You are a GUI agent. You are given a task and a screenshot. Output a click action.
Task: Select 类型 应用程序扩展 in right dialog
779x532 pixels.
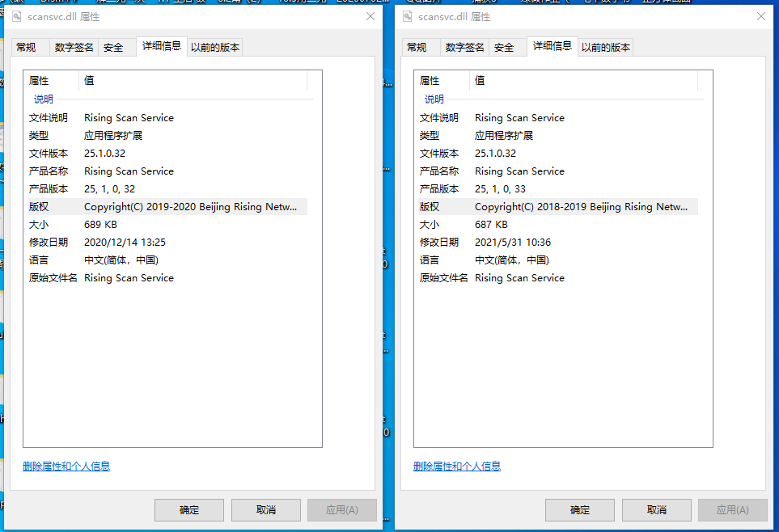(558, 136)
